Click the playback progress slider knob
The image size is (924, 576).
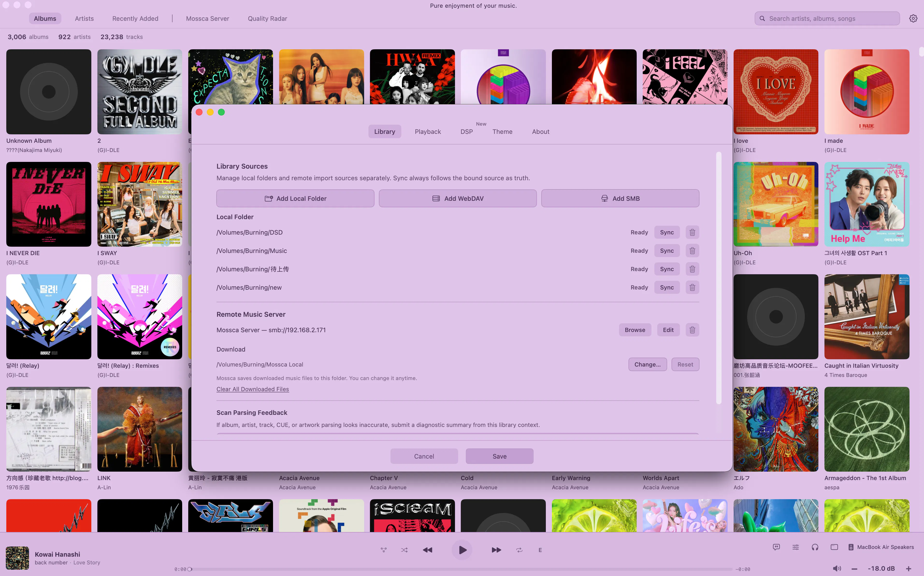(x=190, y=569)
